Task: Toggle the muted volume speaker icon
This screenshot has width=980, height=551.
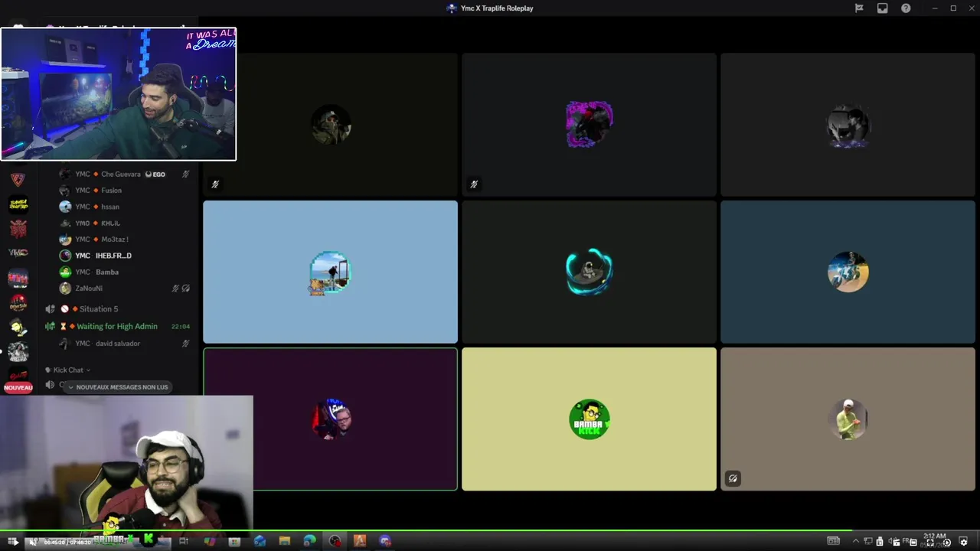Action: [x=33, y=542]
